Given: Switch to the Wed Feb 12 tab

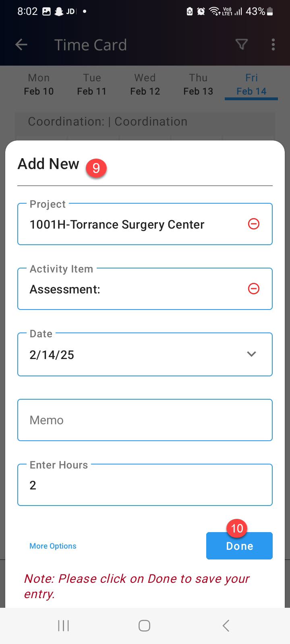Looking at the screenshot, I should click(145, 85).
